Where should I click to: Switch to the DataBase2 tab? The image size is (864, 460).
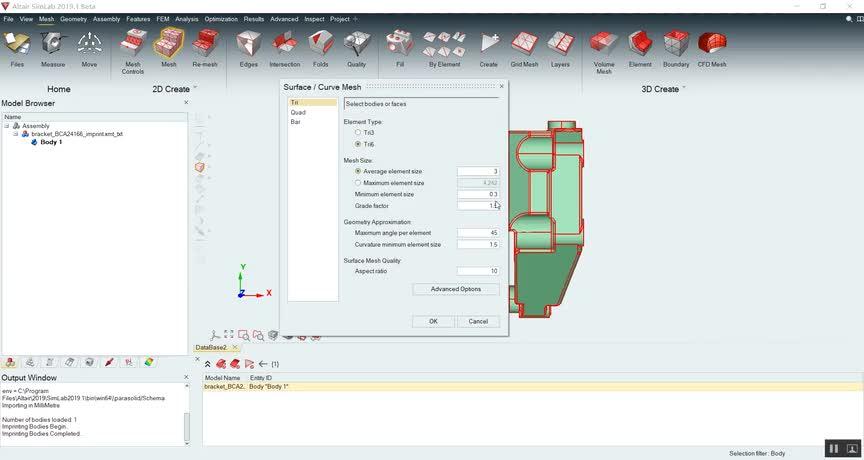coord(211,347)
